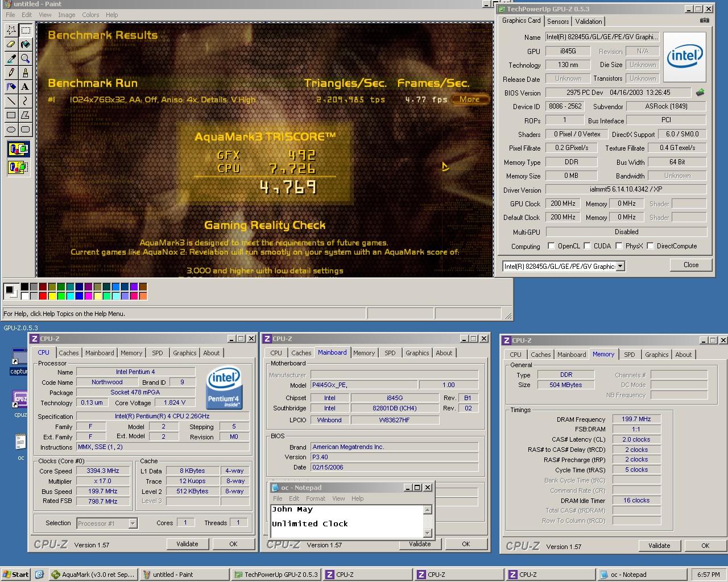The height and width of the screenshot is (582, 728).
Task: Click the Notepad scroll up arrow
Action: click(x=428, y=510)
